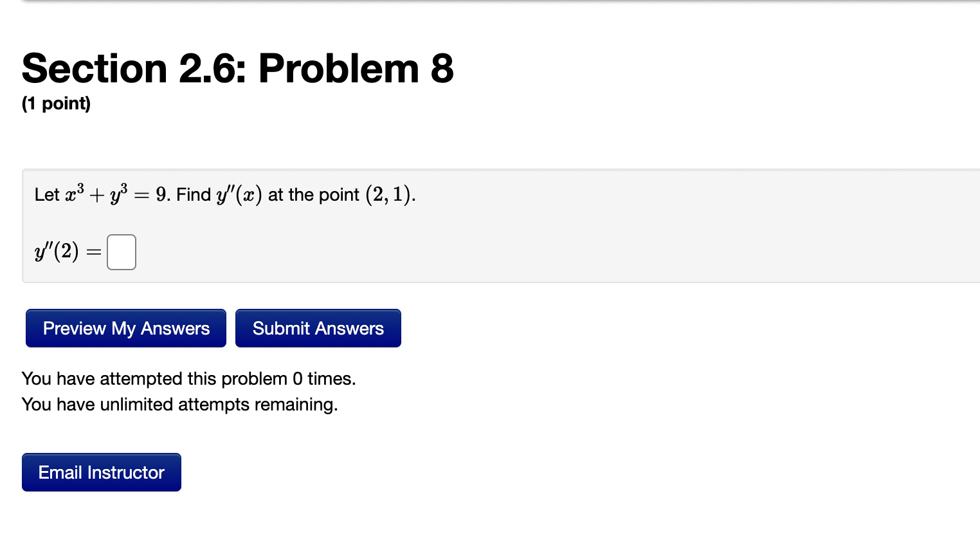980x552 pixels.
Task: Click the attempts counter text
Action: 189,379
